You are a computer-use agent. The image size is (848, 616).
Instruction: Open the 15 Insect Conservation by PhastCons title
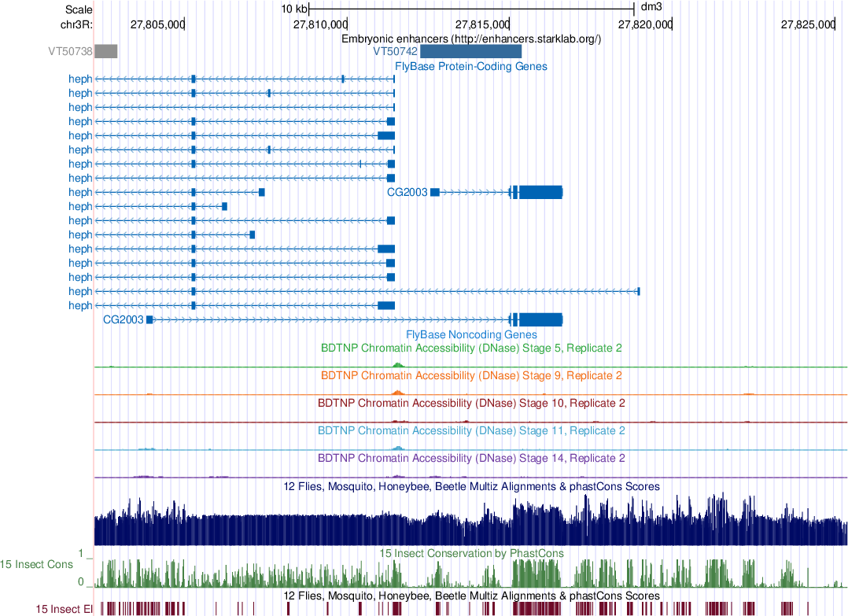point(470,553)
